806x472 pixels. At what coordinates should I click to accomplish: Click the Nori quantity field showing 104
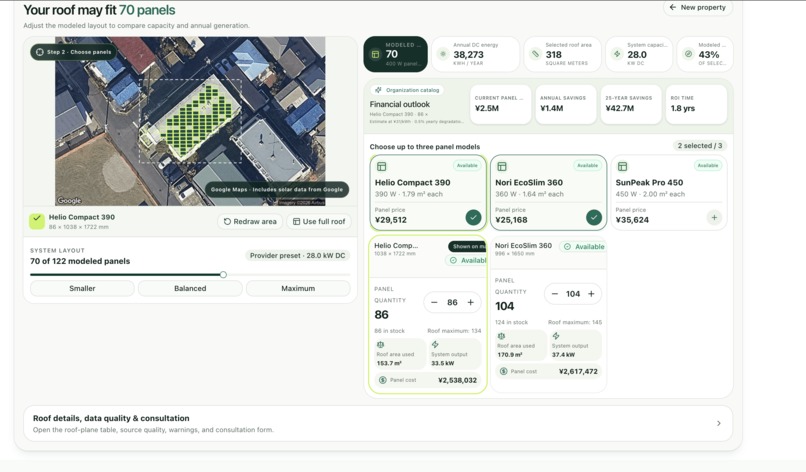click(x=573, y=294)
